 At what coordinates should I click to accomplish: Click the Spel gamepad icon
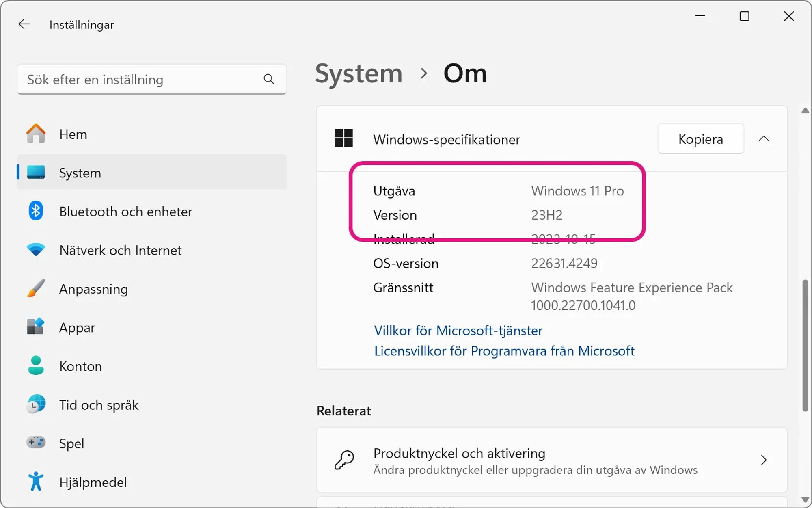coord(36,442)
